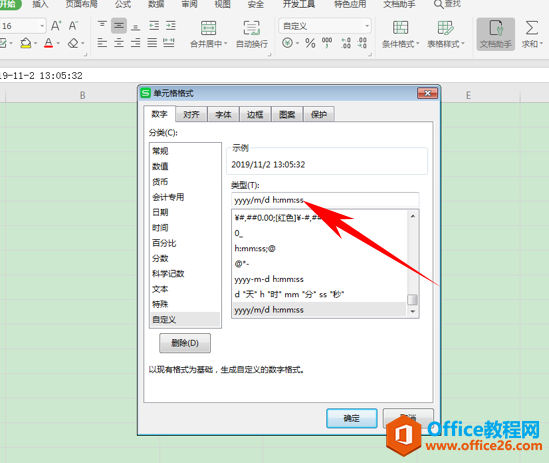Expand the fill color dropdown arrow

35,43
